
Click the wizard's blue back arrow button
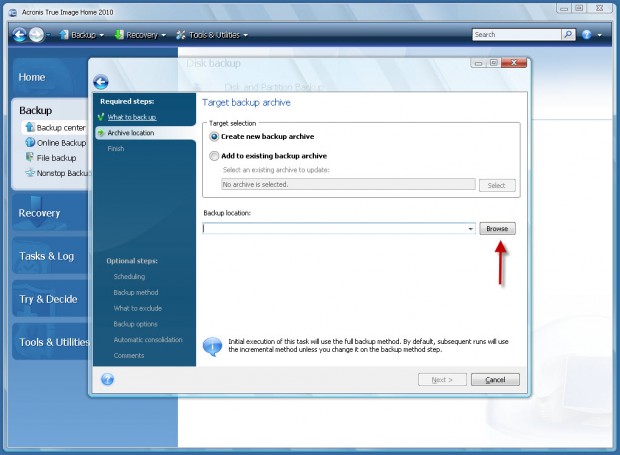(101, 82)
